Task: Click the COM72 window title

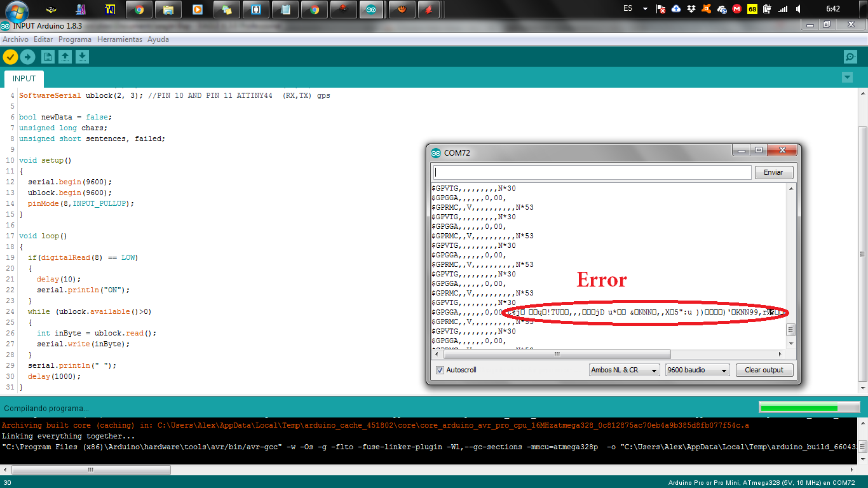Action: [x=457, y=152]
